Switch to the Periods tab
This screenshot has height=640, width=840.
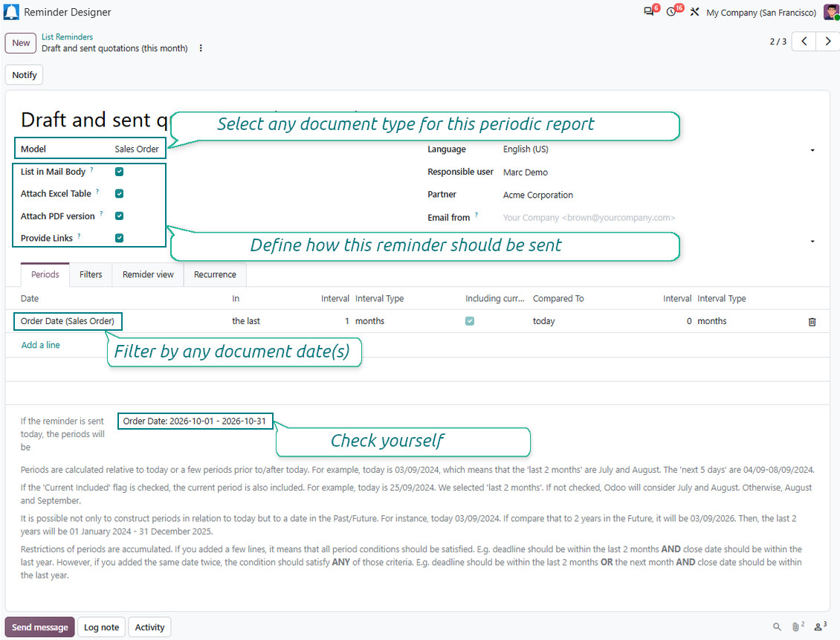tap(45, 274)
